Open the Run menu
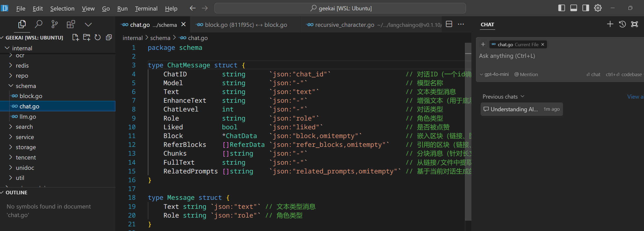 pyautogui.click(x=122, y=9)
